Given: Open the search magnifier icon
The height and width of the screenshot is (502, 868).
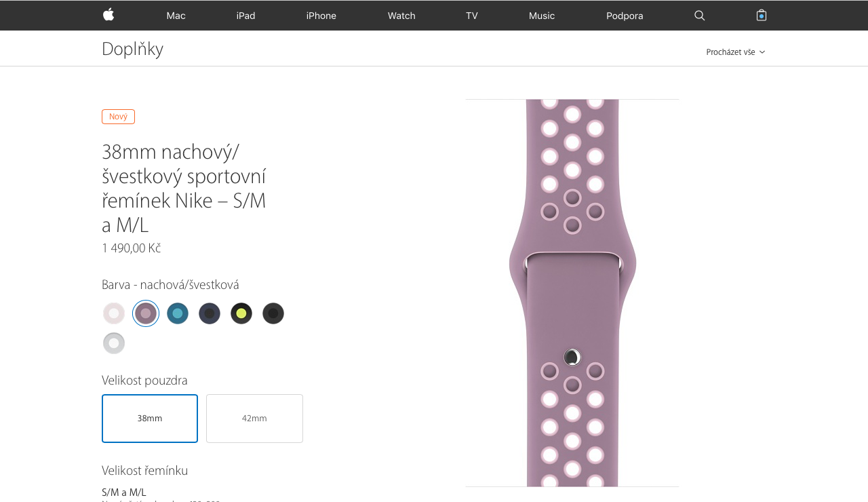Looking at the screenshot, I should click(700, 16).
